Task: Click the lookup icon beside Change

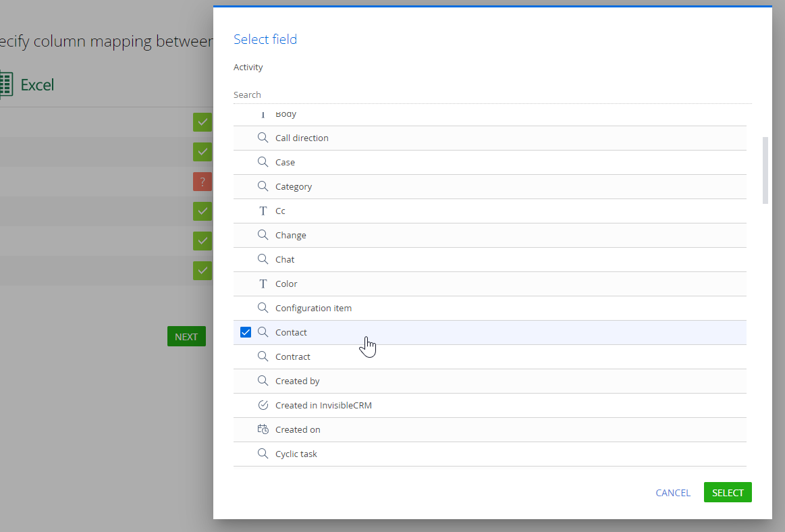Action: (263, 234)
